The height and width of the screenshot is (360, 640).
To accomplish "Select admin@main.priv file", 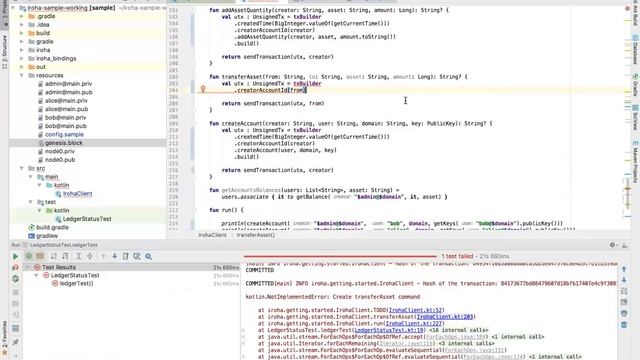I will point(68,84).
